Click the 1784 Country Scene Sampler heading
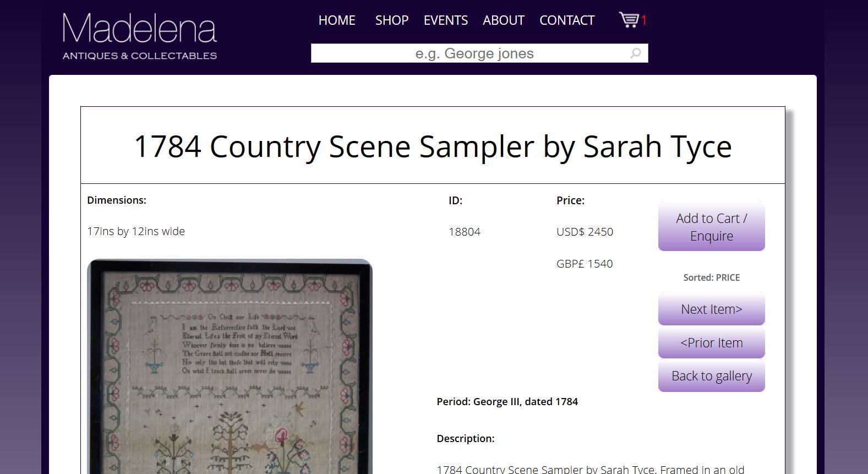The height and width of the screenshot is (474, 868). [433, 146]
